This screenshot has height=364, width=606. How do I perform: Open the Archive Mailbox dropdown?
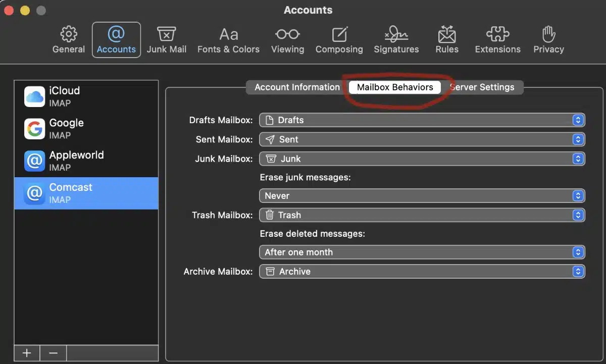(422, 272)
